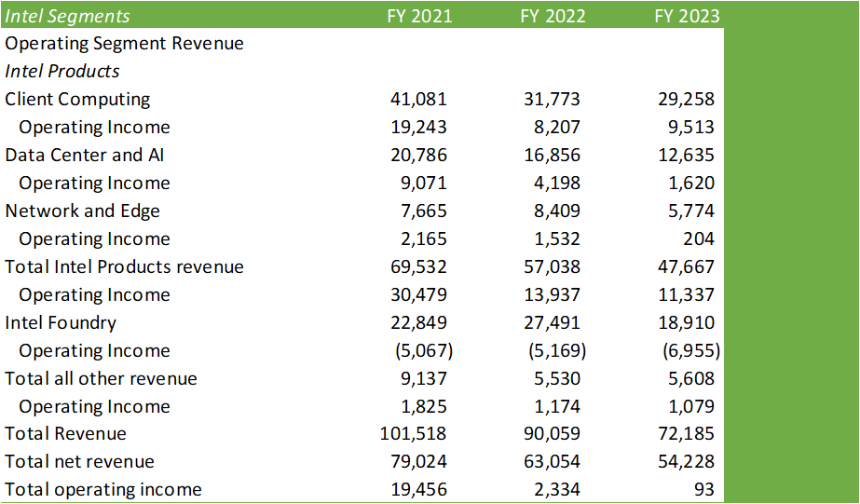The width and height of the screenshot is (860, 504).
Task: Select Intel Foundry value 27,491
Action: (x=552, y=323)
